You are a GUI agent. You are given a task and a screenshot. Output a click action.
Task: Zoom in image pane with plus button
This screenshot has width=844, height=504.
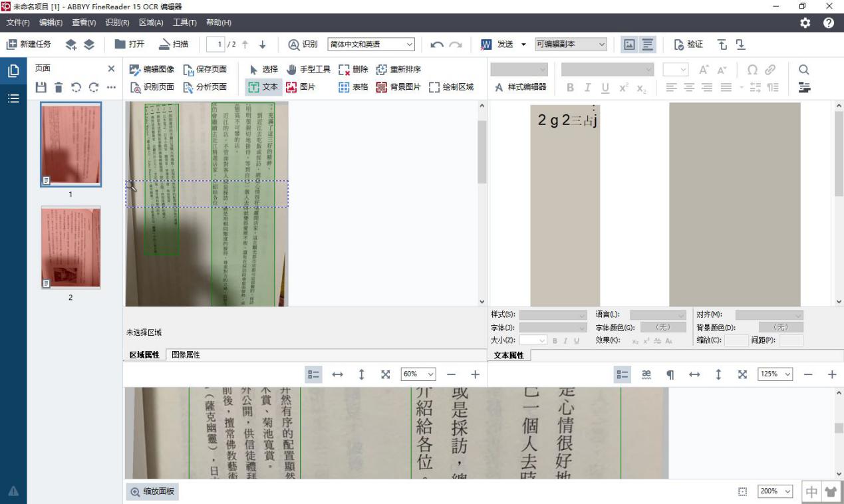475,374
